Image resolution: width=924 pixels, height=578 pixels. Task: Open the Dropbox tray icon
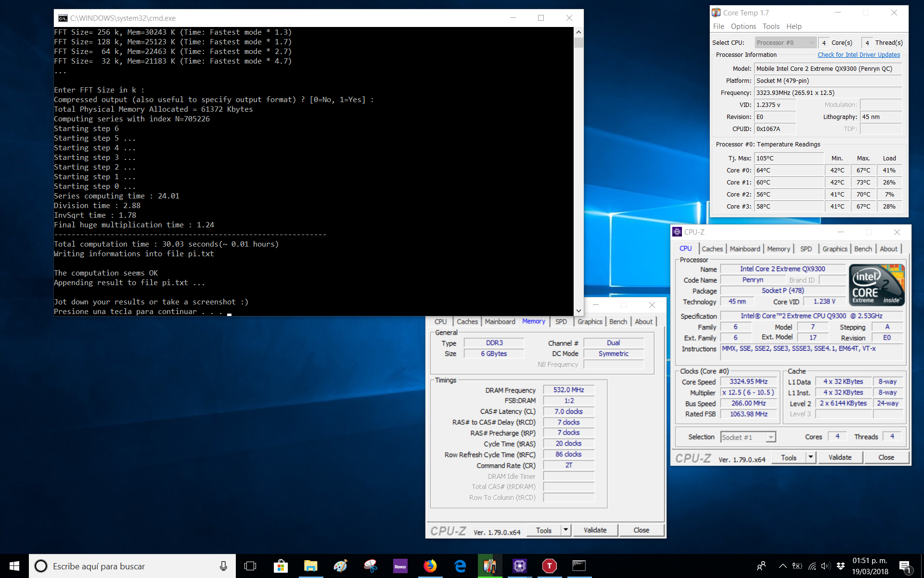click(x=841, y=566)
